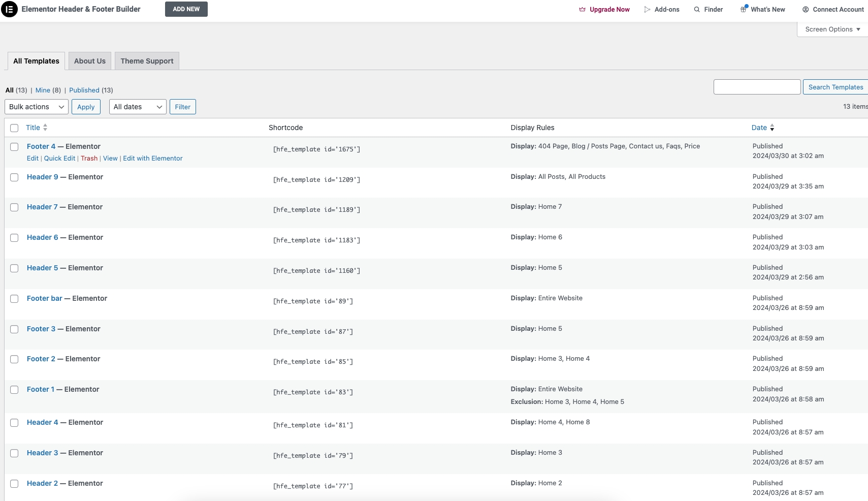
Task: Open Add-ons via its arrow icon
Action: (x=647, y=10)
